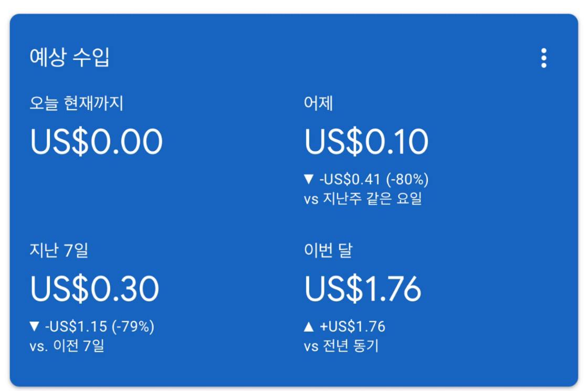Select the "오늘 현재까지" label
The image size is (588, 391).
tap(77, 104)
